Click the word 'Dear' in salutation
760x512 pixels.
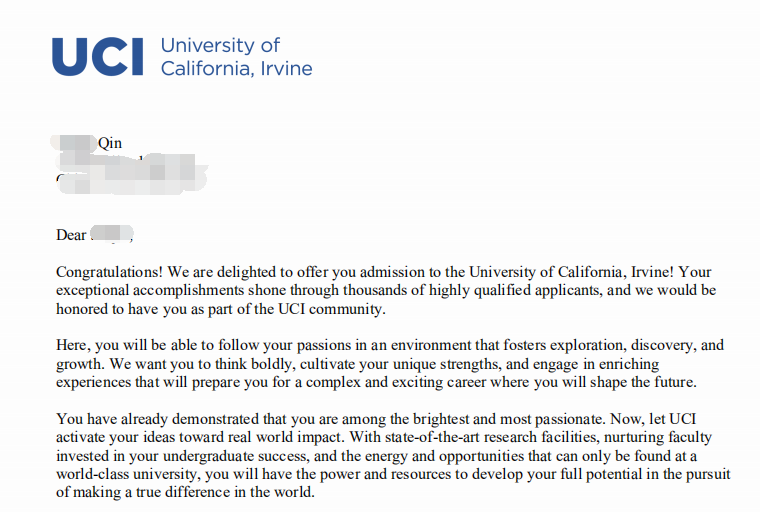pyautogui.click(x=71, y=235)
